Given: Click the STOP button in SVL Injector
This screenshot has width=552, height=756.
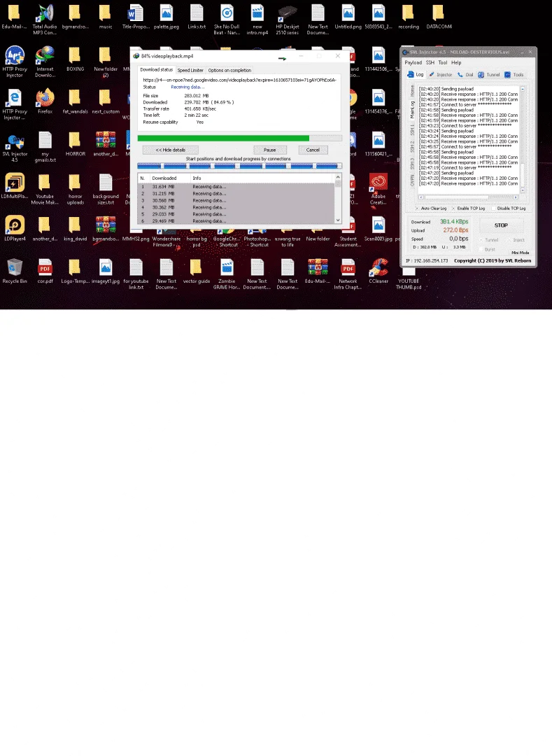Looking at the screenshot, I should pyautogui.click(x=501, y=225).
